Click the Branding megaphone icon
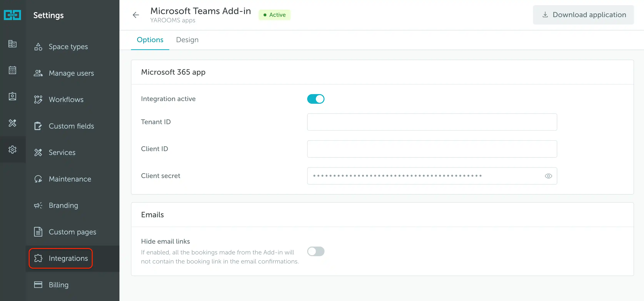 point(38,205)
